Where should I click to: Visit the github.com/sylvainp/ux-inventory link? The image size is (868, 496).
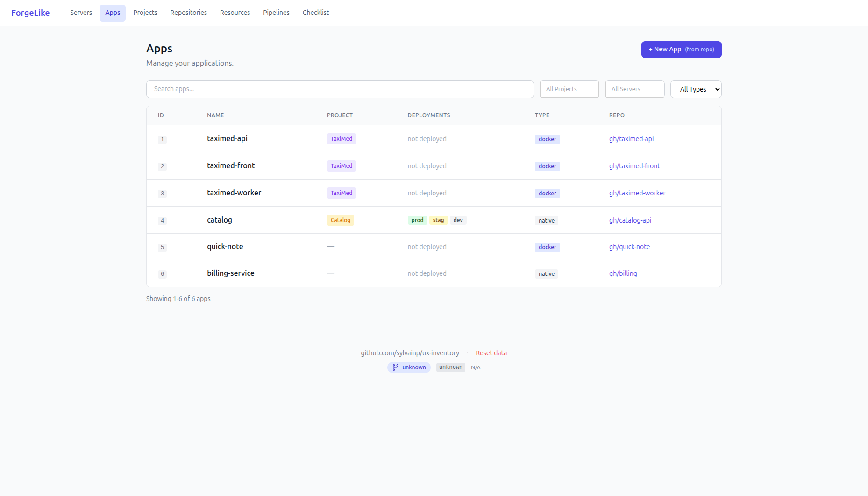(410, 353)
